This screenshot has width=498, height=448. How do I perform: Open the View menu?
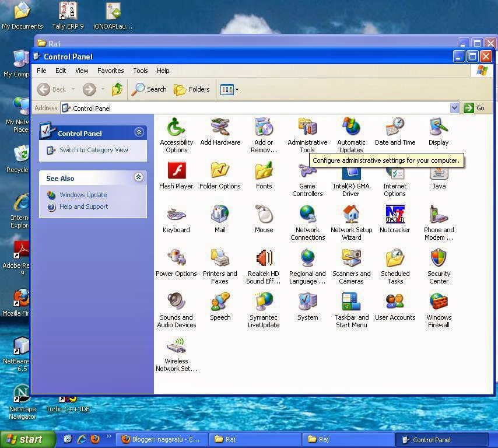click(82, 71)
